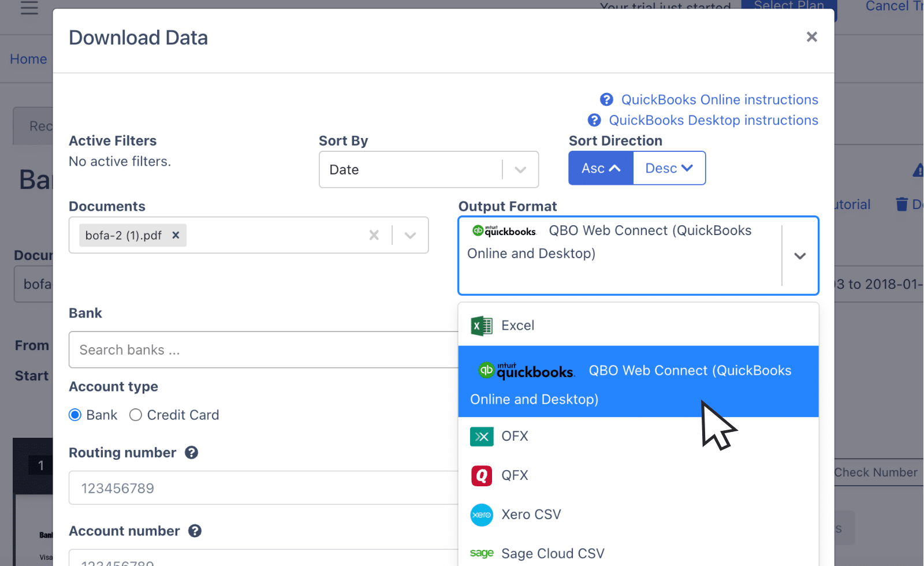Select the Credit Card account type
The width and height of the screenshot is (924, 566).
coord(136,415)
